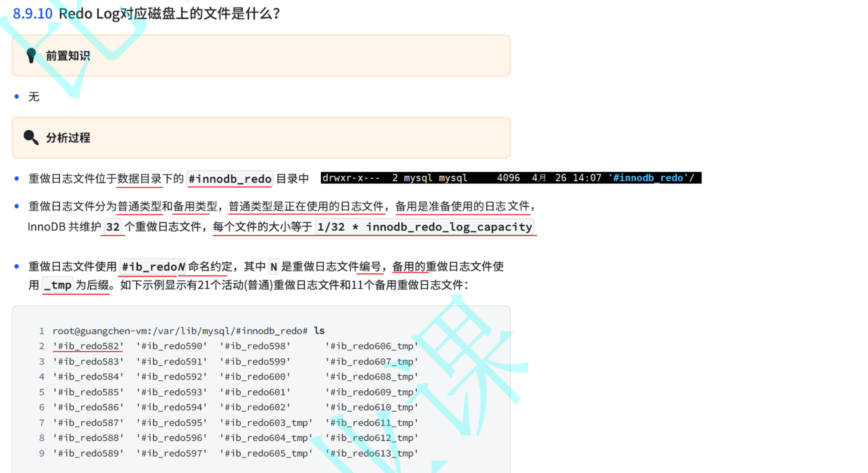Click '#ib_redo613_tmp' on the last code line

point(372,453)
